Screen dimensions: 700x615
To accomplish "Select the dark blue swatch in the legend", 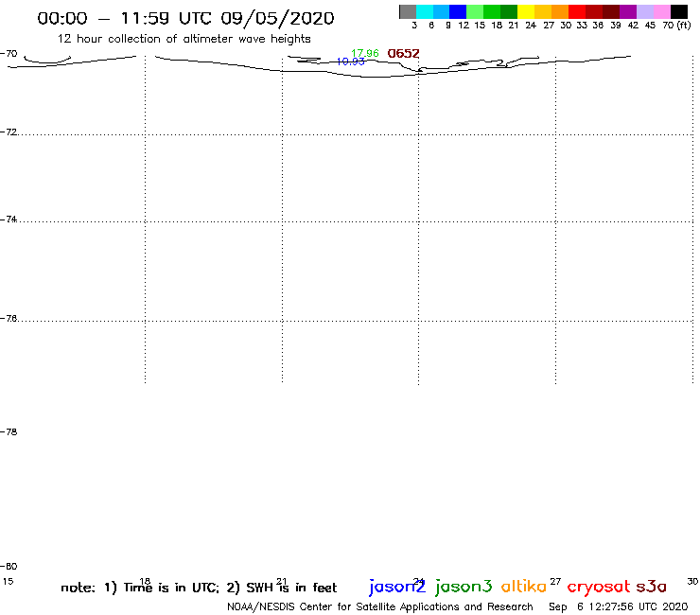I will point(458,11).
